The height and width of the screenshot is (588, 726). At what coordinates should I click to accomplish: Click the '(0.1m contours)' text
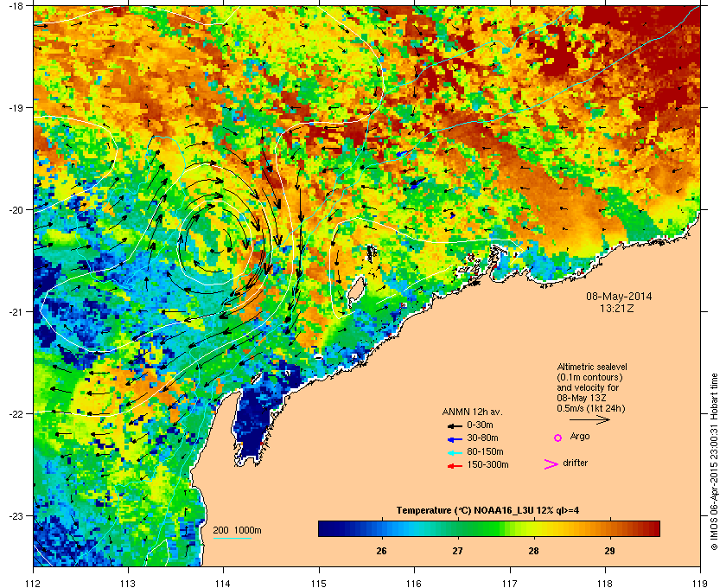(x=589, y=377)
